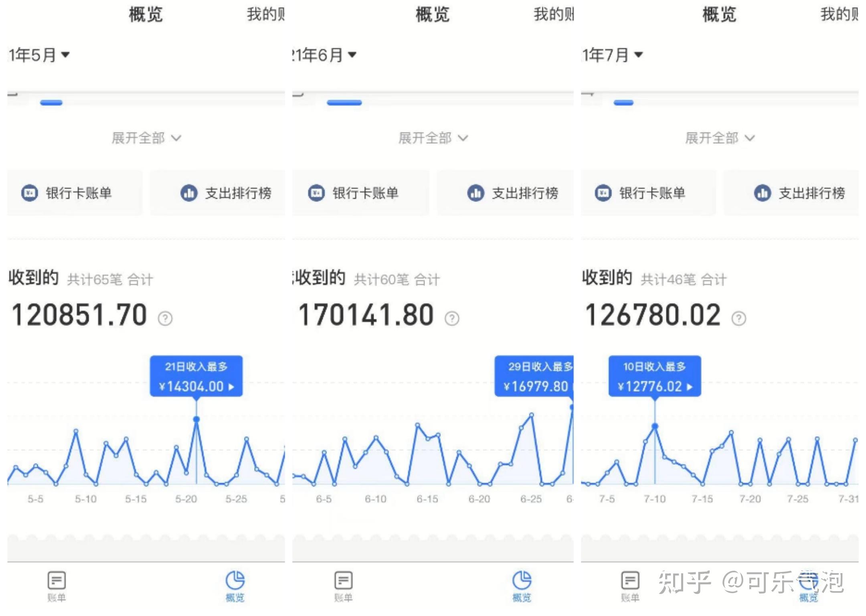Tap the ¥14304.00 tooltip arrow for details
The image size is (866, 616).
point(231,386)
